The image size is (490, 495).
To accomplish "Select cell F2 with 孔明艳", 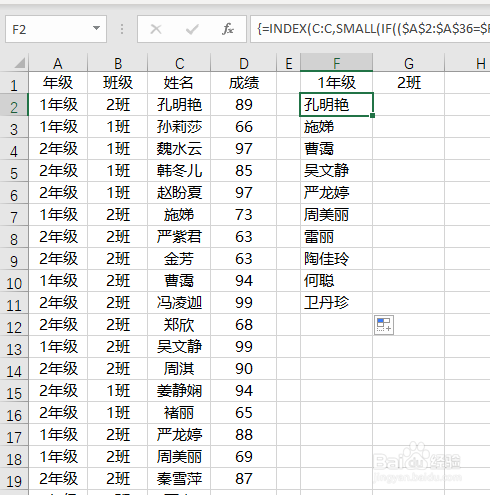I will tap(336, 105).
